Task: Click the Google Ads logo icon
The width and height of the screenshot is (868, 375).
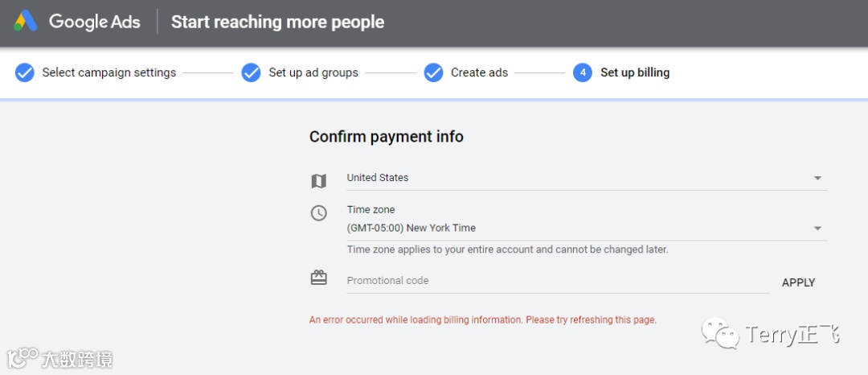Action: [26, 21]
